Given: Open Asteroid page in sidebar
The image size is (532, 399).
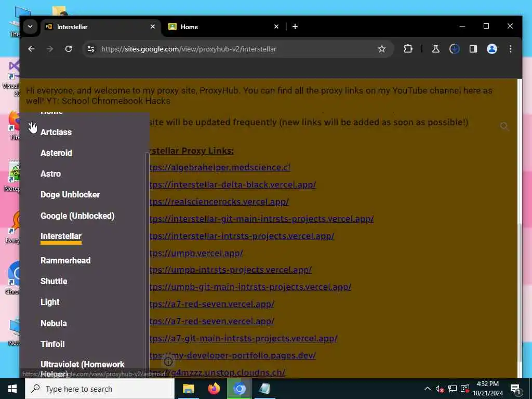Looking at the screenshot, I should (x=56, y=153).
